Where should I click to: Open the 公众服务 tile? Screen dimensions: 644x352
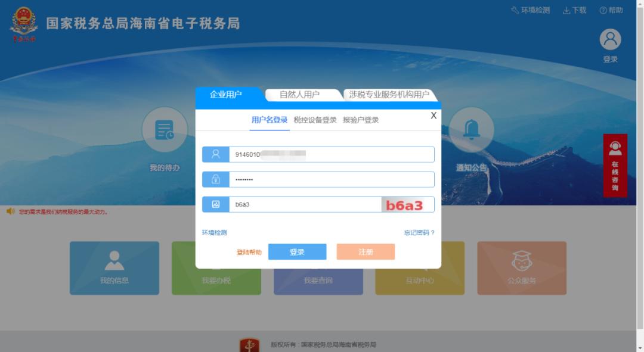522,268
